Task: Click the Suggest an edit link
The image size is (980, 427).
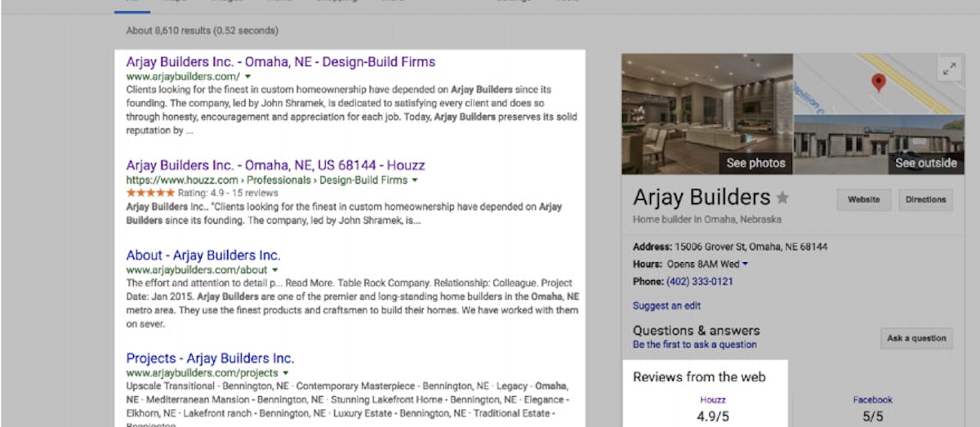Action: [x=666, y=305]
